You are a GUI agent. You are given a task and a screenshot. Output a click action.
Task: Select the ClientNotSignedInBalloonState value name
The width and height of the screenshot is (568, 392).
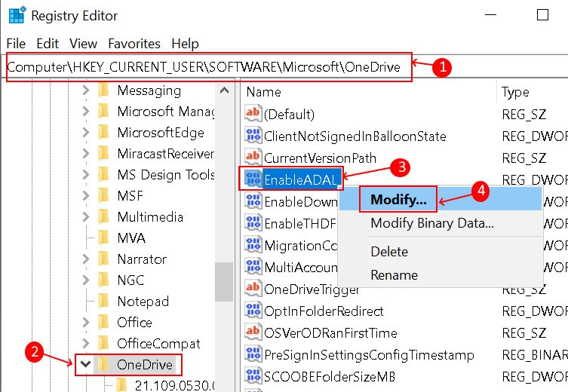tap(355, 136)
